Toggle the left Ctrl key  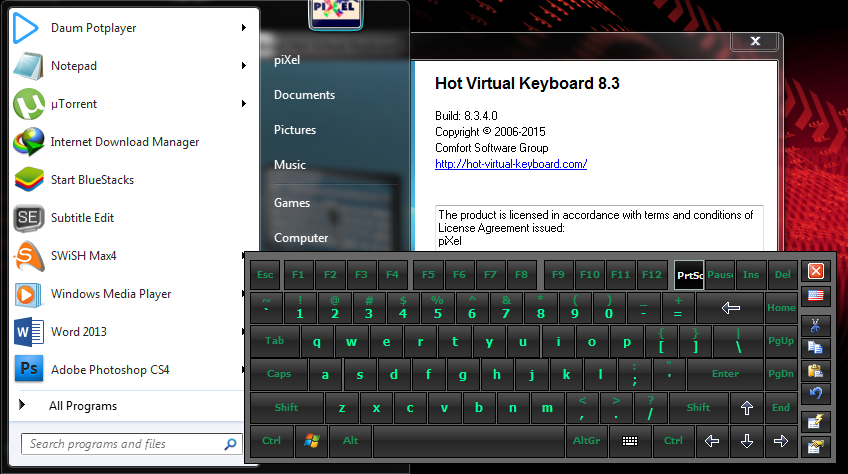coord(271,441)
